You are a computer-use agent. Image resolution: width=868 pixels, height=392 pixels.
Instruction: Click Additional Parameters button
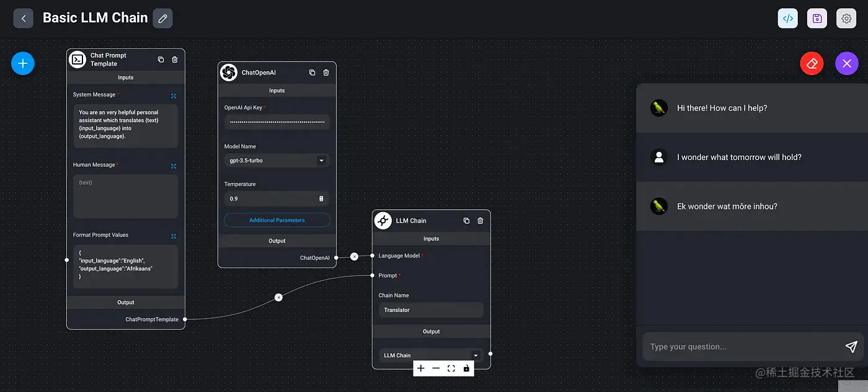277,220
